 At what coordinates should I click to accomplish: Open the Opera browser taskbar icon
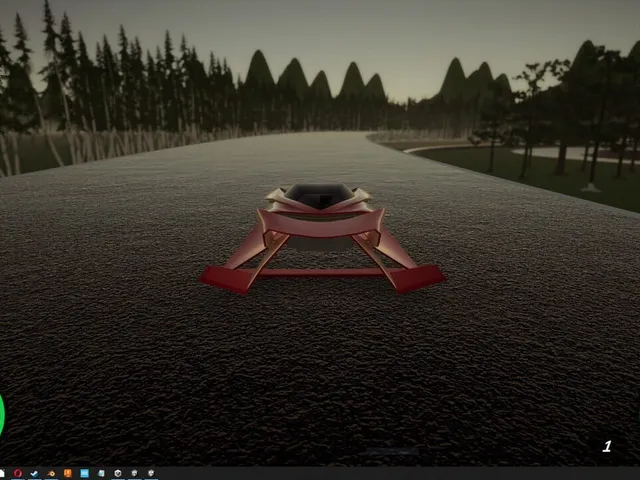18,473
